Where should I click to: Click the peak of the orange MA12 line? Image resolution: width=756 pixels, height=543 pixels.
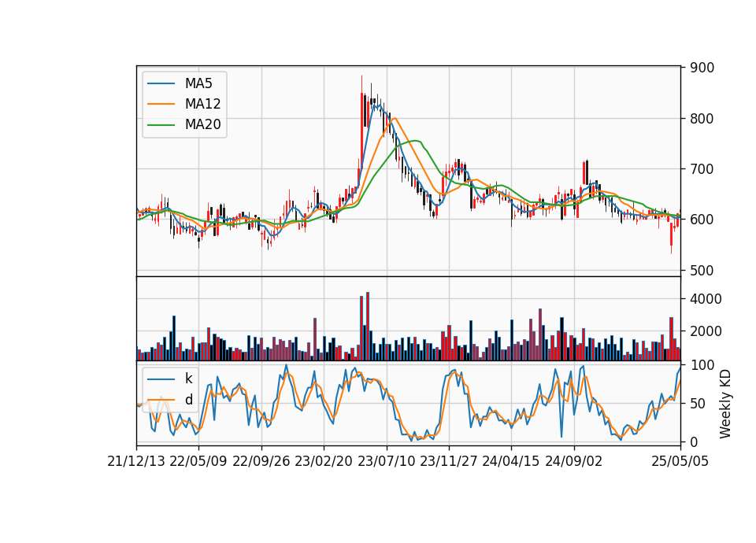(x=395, y=118)
